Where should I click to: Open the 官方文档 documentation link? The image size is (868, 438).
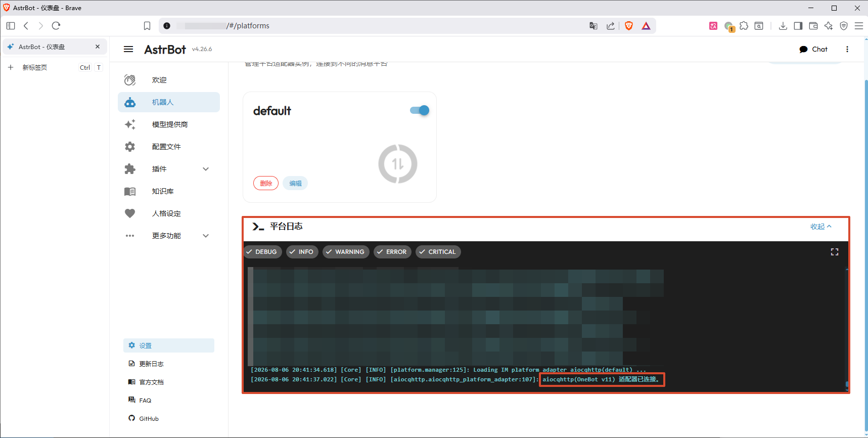[x=169, y=382]
